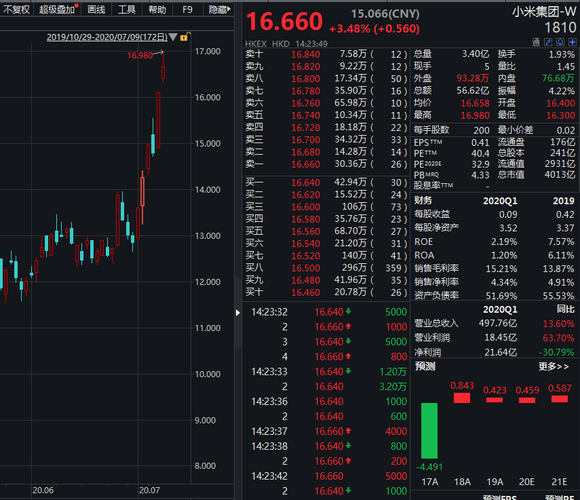Click 更多>> link in the 预测 section
580x500 pixels.
tap(553, 366)
